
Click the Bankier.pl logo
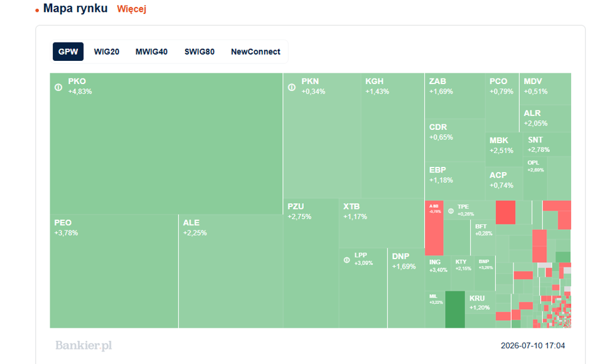(x=83, y=345)
